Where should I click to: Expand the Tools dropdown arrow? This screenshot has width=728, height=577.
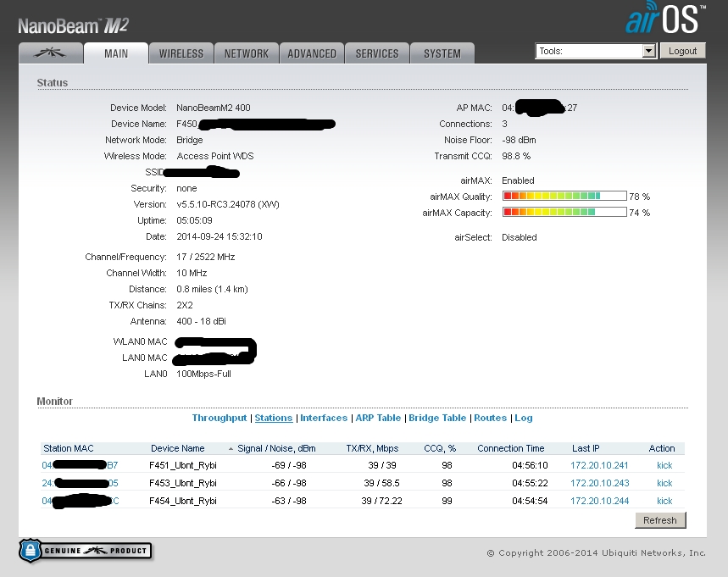[648, 51]
